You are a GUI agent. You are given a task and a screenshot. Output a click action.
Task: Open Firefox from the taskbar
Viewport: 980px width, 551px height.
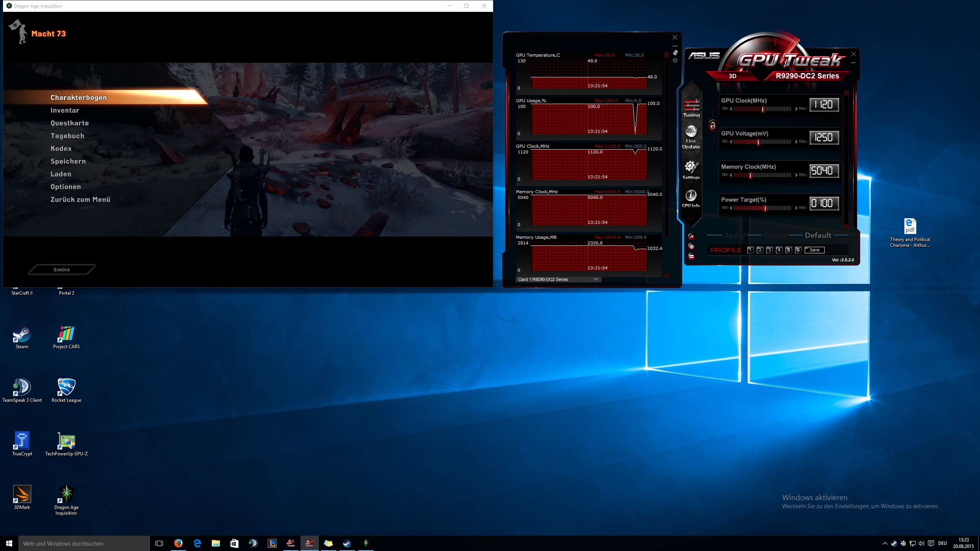pos(178,543)
